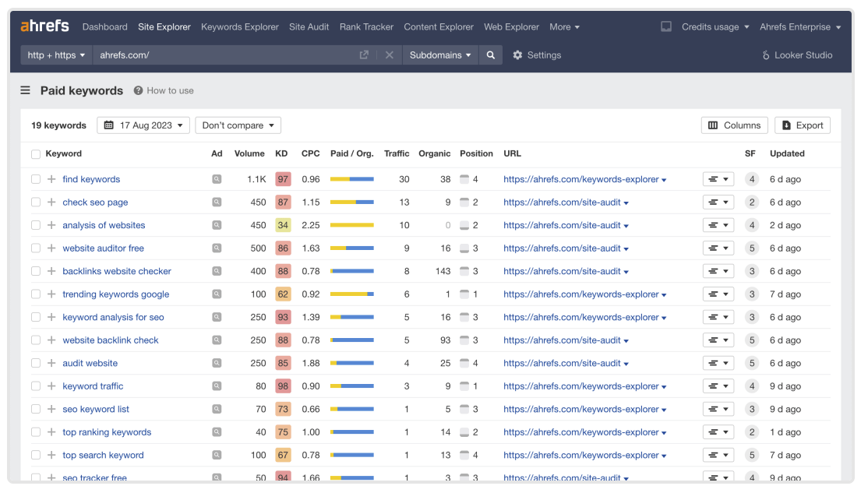Expand row plus icon for audit website
The image size is (868, 493).
(51, 363)
